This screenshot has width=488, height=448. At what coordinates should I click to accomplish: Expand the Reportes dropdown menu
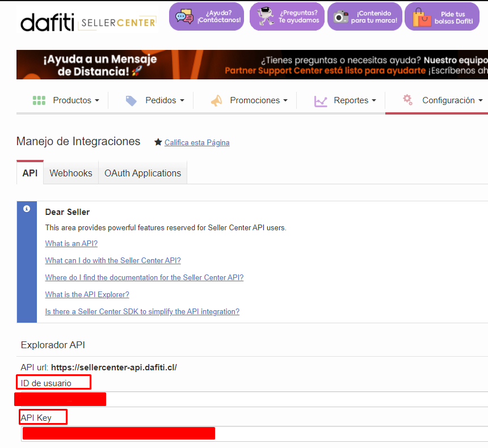[355, 100]
